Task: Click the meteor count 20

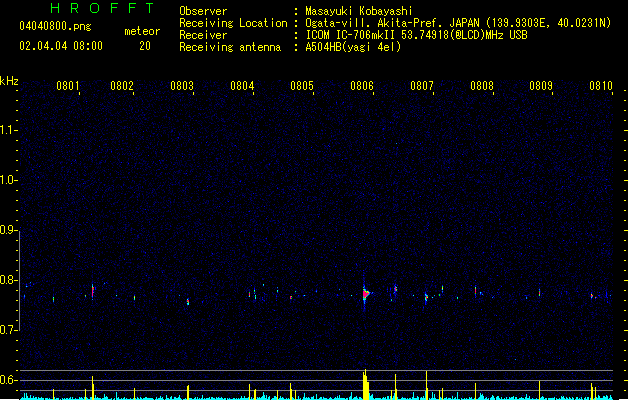Action: click(145, 46)
